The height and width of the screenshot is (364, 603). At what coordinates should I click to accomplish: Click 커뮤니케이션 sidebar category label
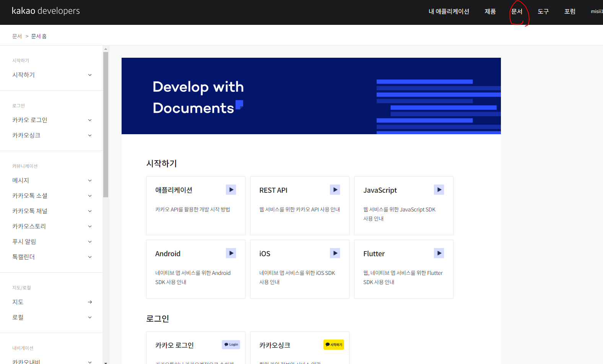pos(25,166)
